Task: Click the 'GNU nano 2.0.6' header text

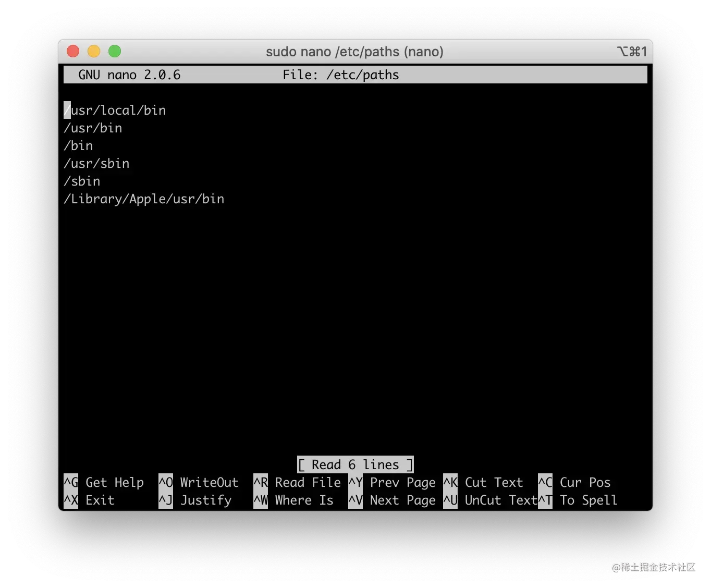Action: point(129,75)
